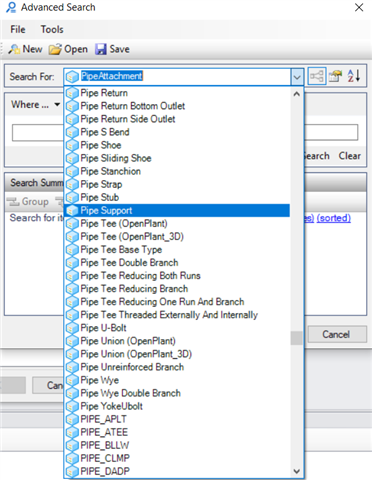The image size is (372, 480).
Task: Click the dropdown list scroll down arrow
Action: click(296, 471)
